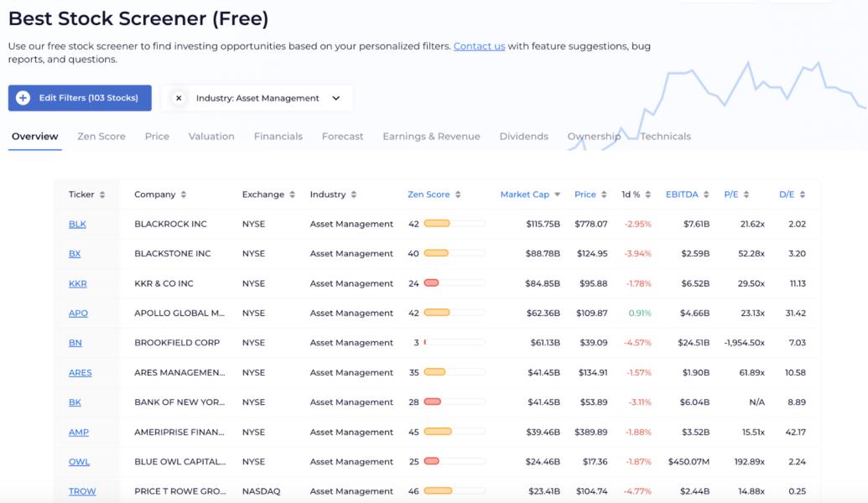Screen dimensions: 868x503
Task: Click the P/E column header label
Action: click(731, 194)
